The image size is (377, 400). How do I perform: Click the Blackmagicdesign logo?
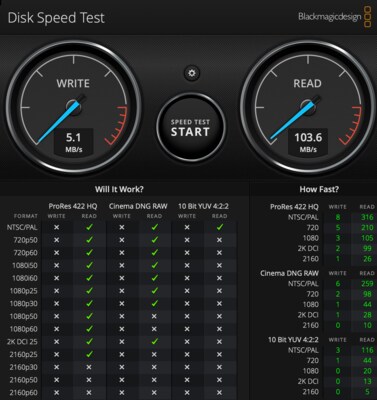click(334, 16)
